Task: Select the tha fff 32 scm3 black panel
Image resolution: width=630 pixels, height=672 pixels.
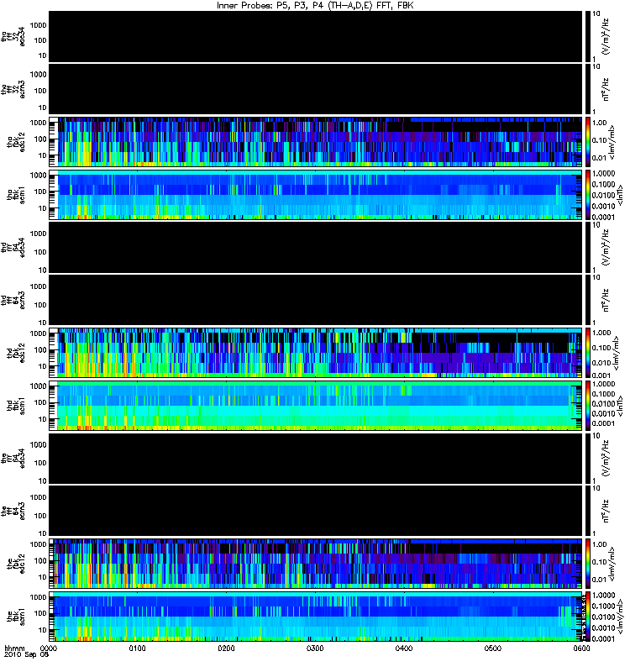Action: tap(316, 89)
